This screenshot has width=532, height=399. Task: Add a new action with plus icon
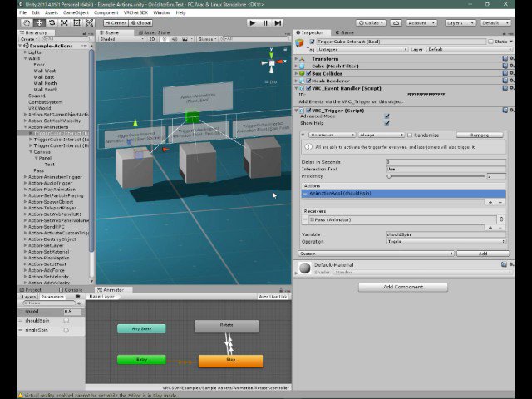[x=490, y=203]
